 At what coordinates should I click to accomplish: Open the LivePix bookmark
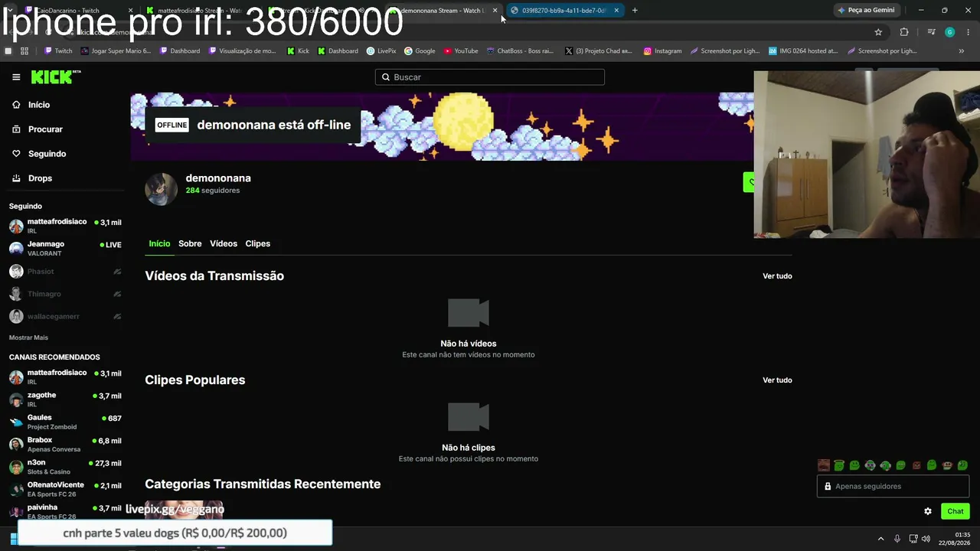(x=381, y=51)
